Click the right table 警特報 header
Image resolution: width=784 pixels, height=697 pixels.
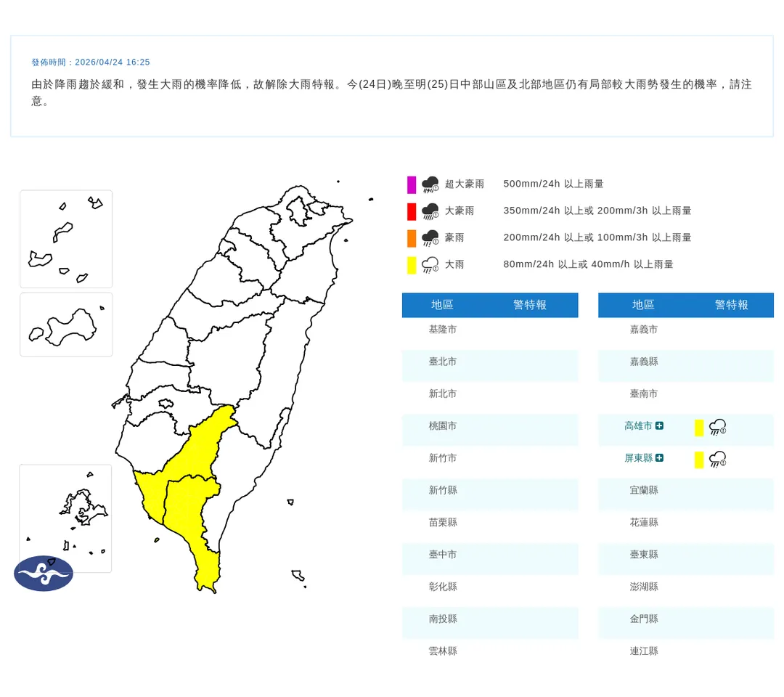coord(732,305)
